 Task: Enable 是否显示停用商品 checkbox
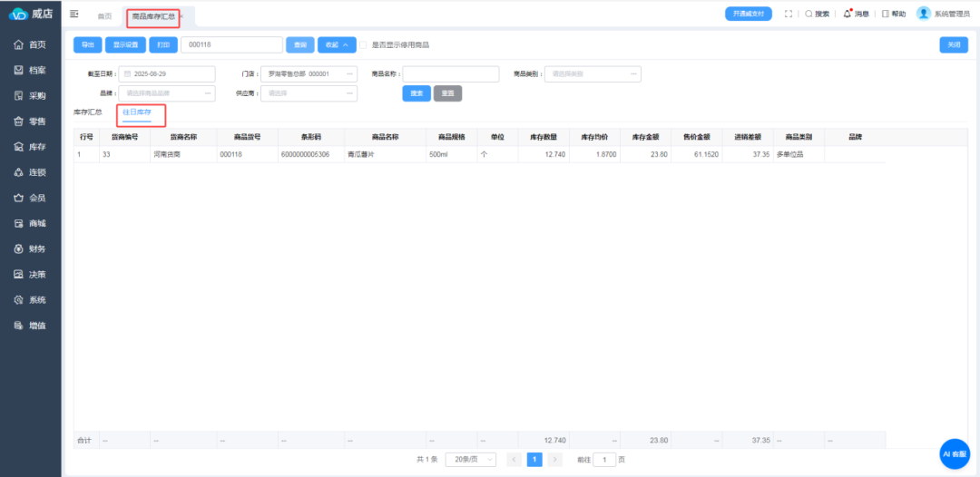coord(364,44)
